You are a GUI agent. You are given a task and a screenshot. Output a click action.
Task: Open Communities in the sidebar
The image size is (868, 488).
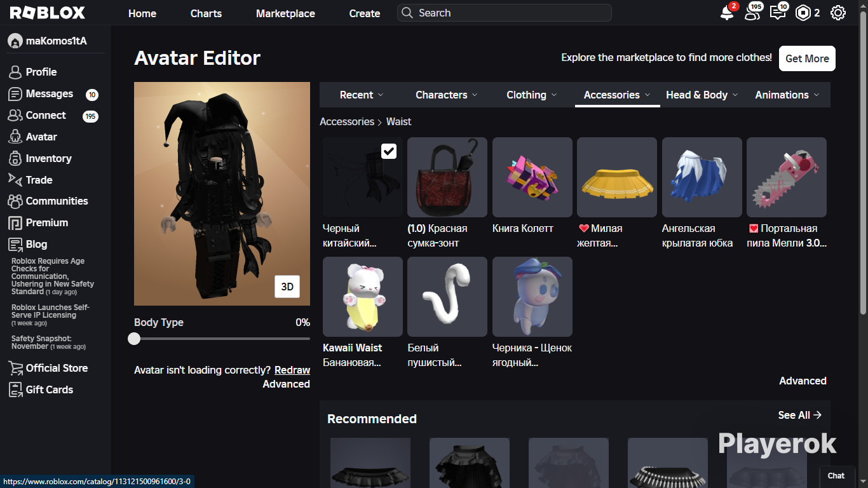tap(57, 201)
